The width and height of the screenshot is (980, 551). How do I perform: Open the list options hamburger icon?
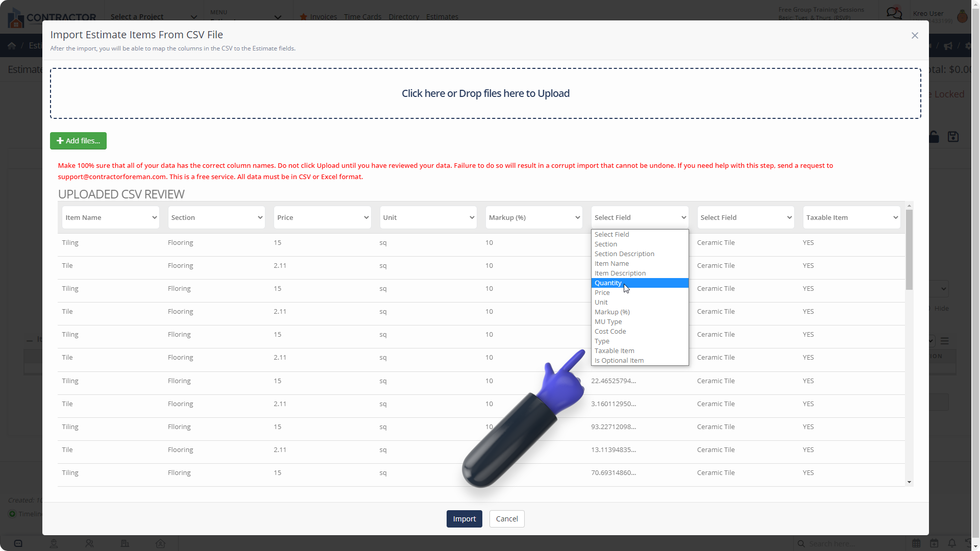[945, 341]
